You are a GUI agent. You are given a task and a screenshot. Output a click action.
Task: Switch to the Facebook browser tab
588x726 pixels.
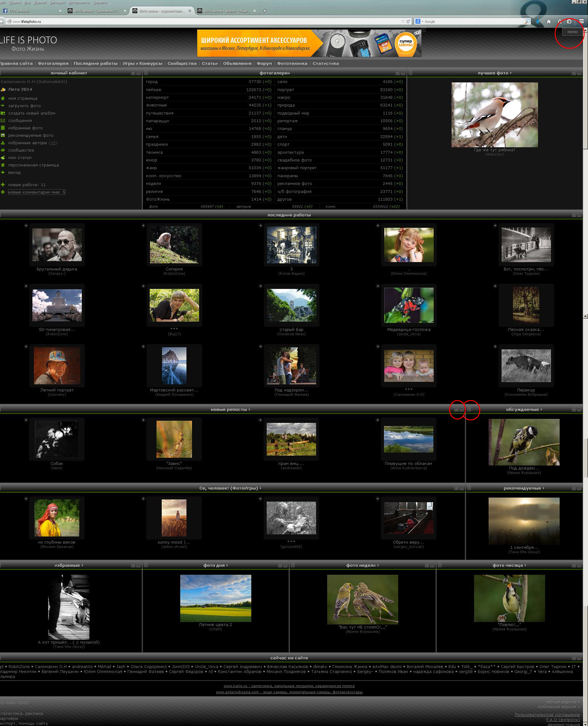point(31,11)
